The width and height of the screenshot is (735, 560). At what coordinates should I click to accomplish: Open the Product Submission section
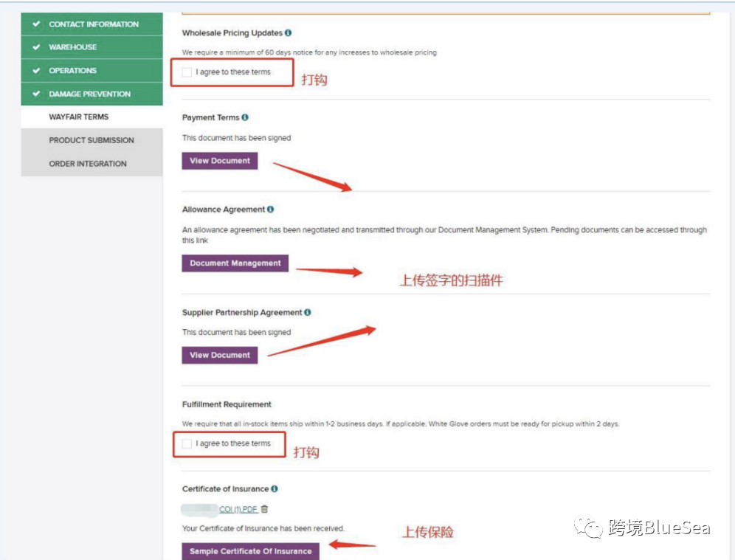tap(92, 140)
